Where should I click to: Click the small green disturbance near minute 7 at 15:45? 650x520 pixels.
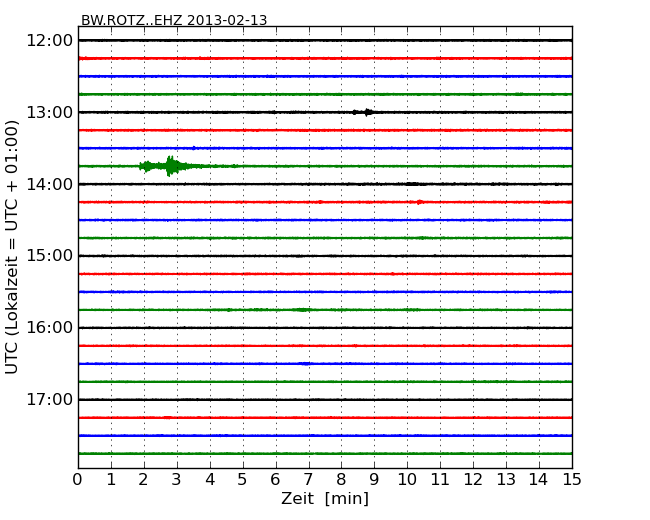click(x=302, y=310)
